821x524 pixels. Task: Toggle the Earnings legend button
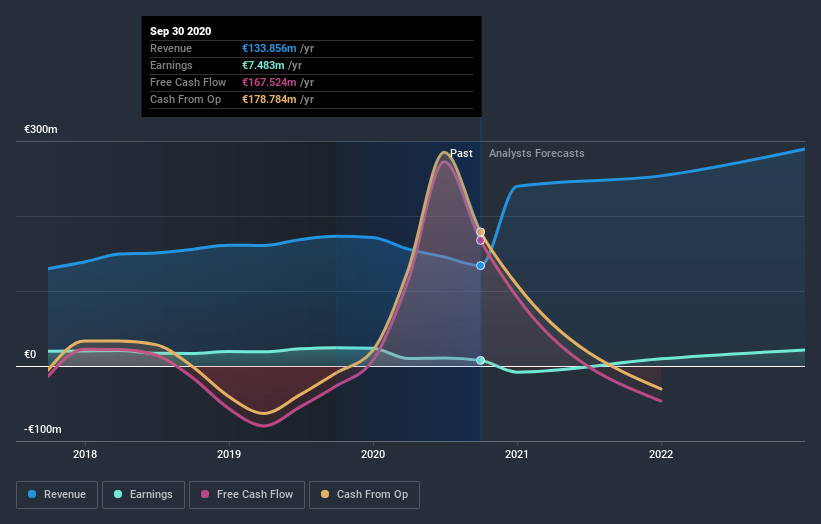(143, 495)
